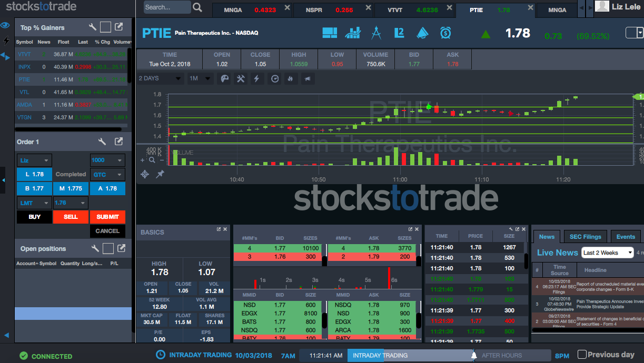Open Order 1 wrench settings

103,142
